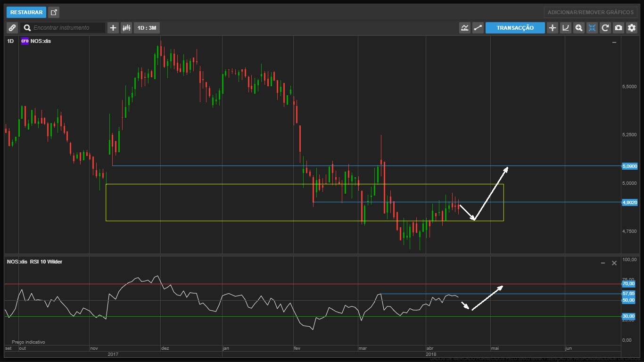Open chart settings gear
644x362 pixels.
632,28
